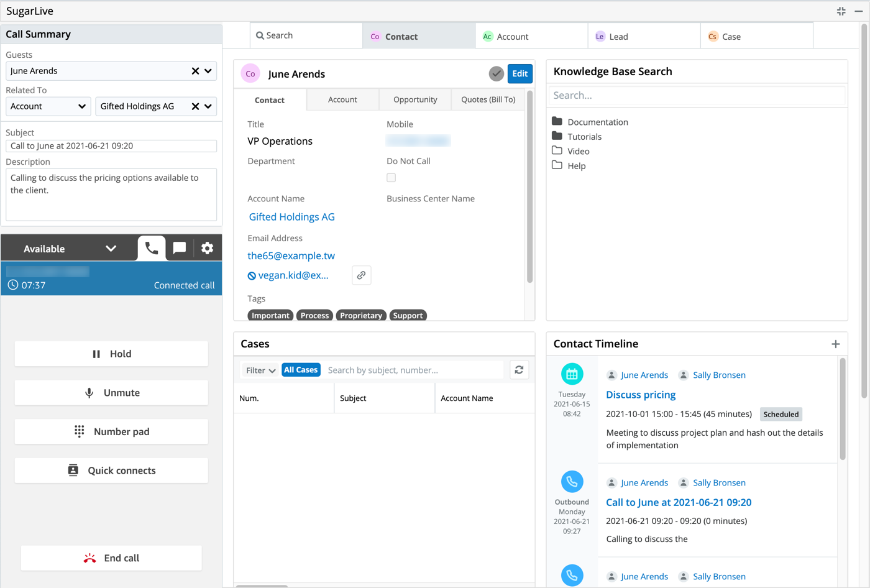The width and height of the screenshot is (870, 588).
Task: Select the phone channel icon
Action: tap(150, 248)
